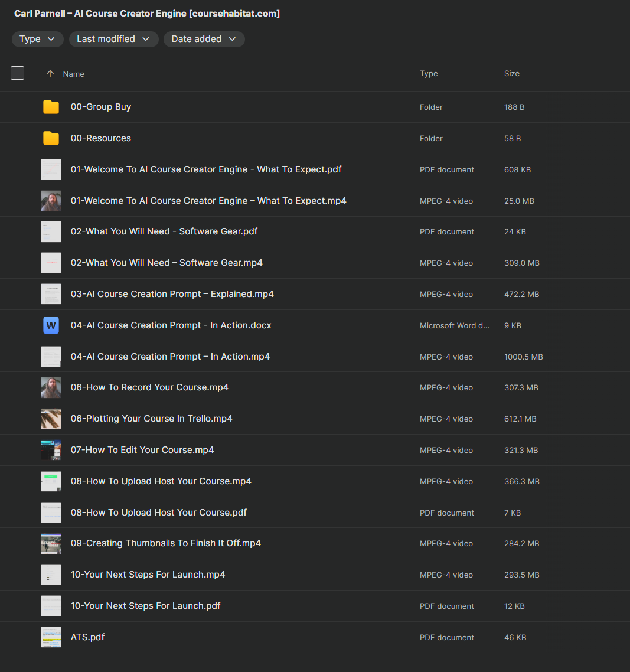Click thumbnail of 10-Your Next Steps For Launch.mp4
The width and height of the screenshot is (630, 672).
tap(51, 575)
